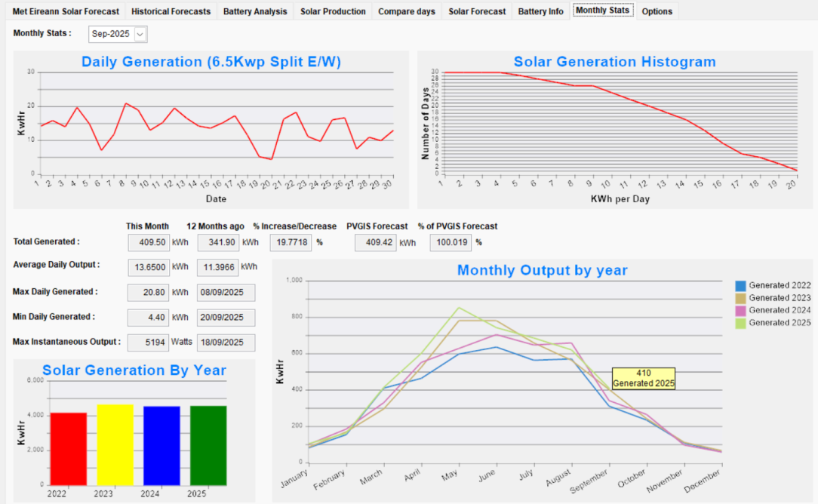This screenshot has height=504, width=818.
Task: Click the green 2025 bar in yearly chart
Action: [208, 446]
